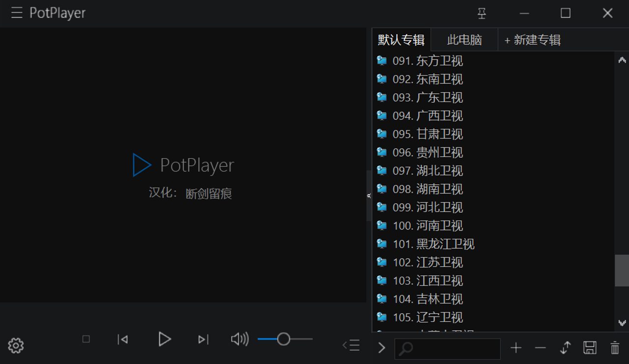Image resolution: width=629 pixels, height=364 pixels.
Task: Add an item with the plus icon
Action: tap(515, 348)
